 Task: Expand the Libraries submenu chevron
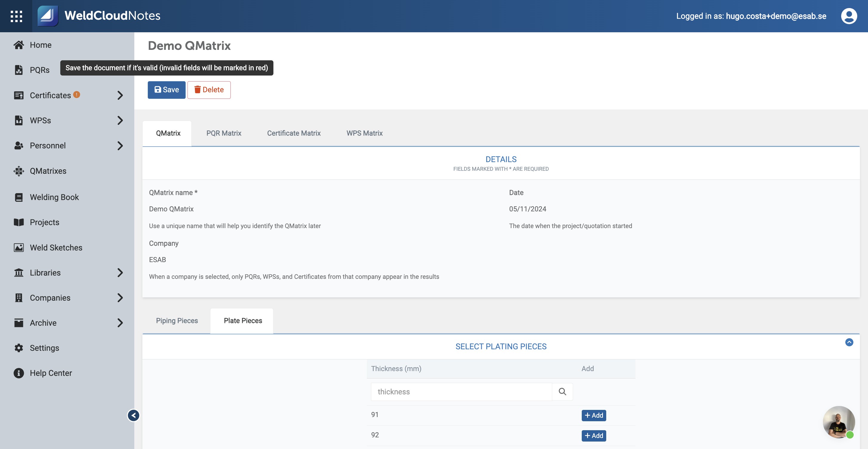pos(120,272)
